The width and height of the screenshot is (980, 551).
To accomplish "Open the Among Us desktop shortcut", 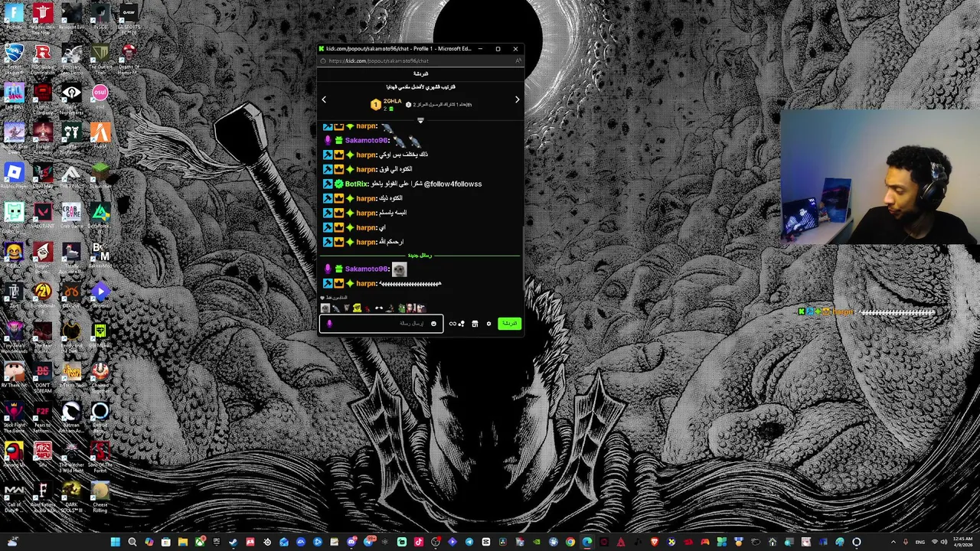I will (x=14, y=454).
